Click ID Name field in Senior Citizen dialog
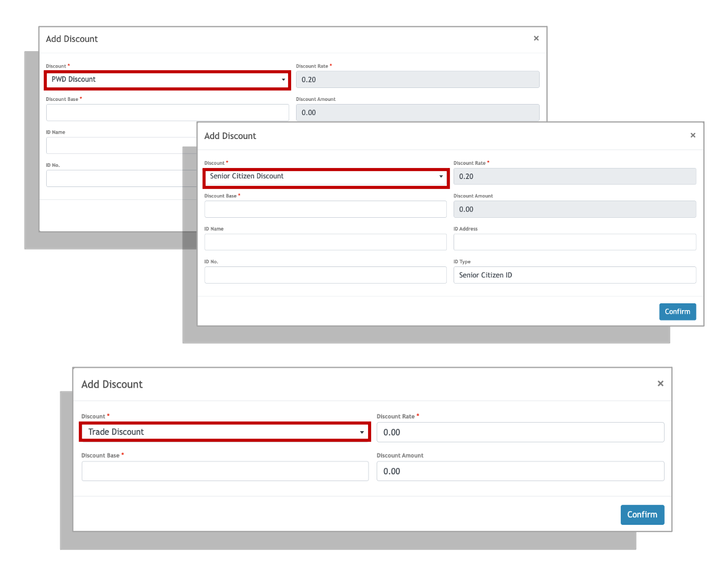This screenshot has height=574, width=728. [x=326, y=242]
